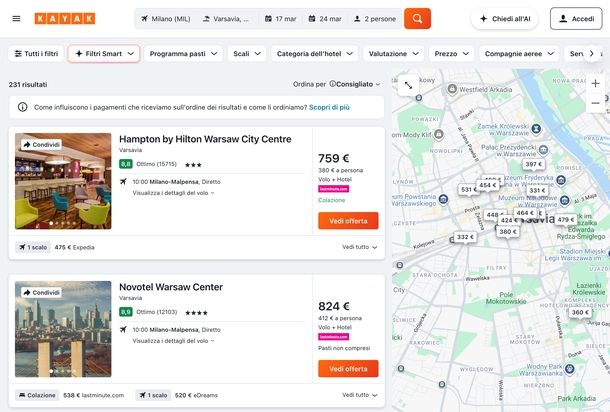
Task: Zoom out on the map
Action: [595, 102]
